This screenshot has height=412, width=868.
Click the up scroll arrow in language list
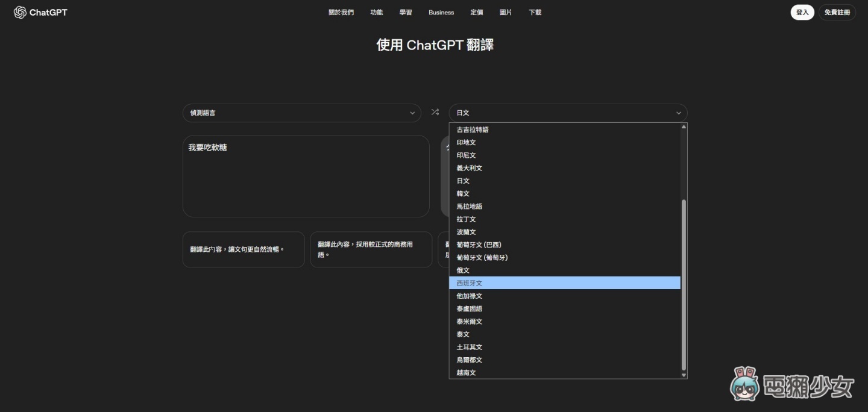[683, 126]
